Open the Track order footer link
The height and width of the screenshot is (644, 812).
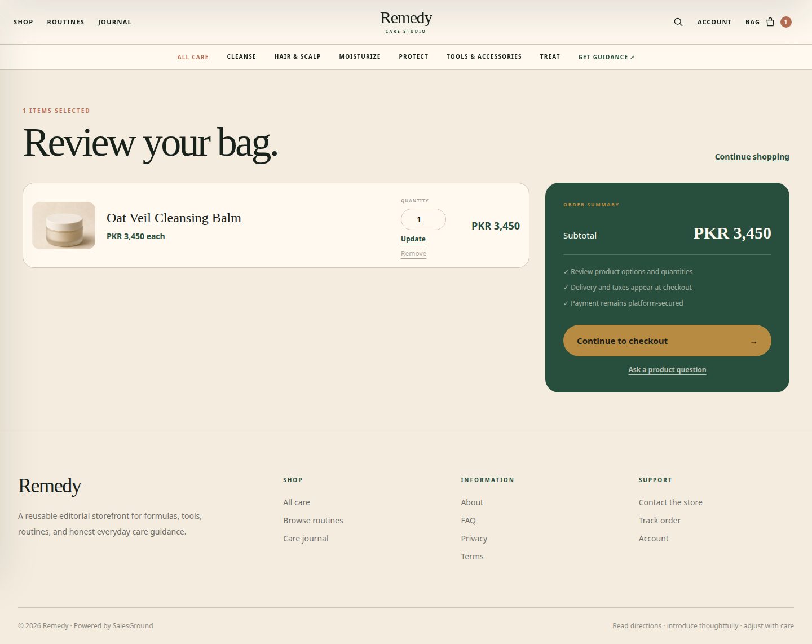click(x=659, y=521)
